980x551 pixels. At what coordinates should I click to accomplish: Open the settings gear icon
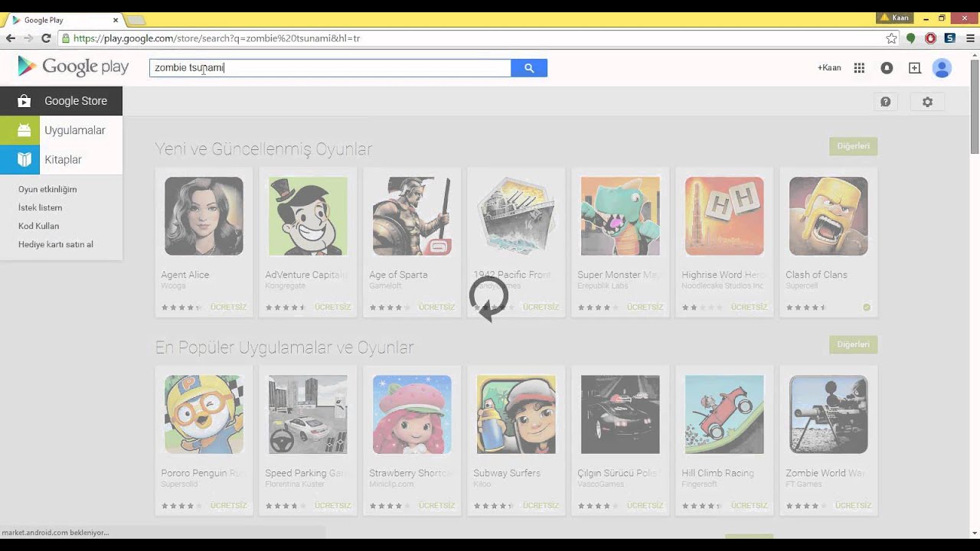(x=927, y=102)
